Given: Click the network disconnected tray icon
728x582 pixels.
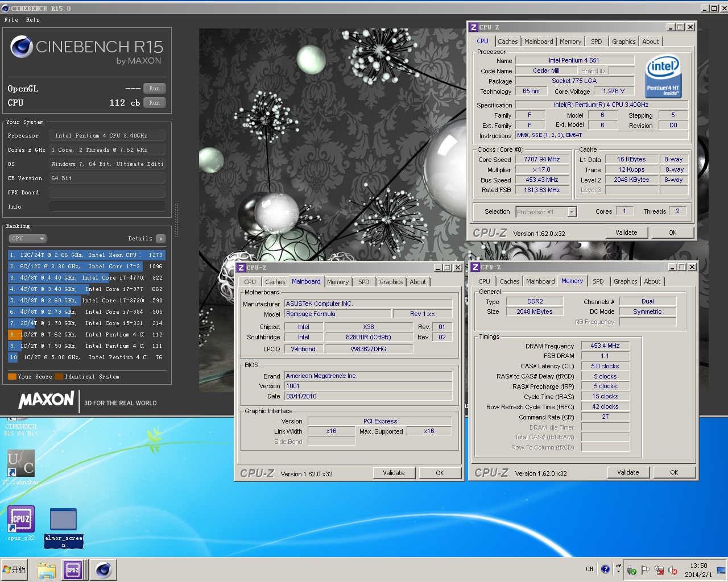Looking at the screenshot, I should tap(659, 570).
